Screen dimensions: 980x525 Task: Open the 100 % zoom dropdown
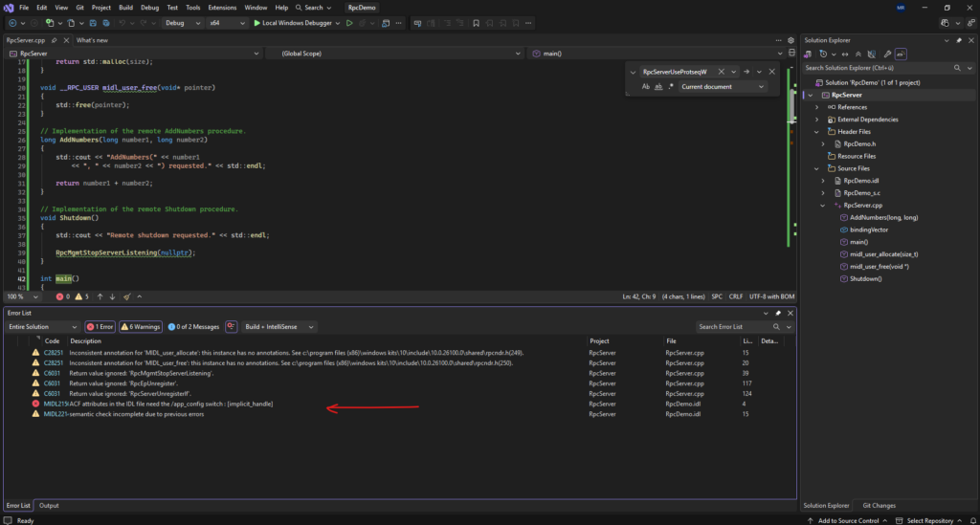pyautogui.click(x=23, y=297)
